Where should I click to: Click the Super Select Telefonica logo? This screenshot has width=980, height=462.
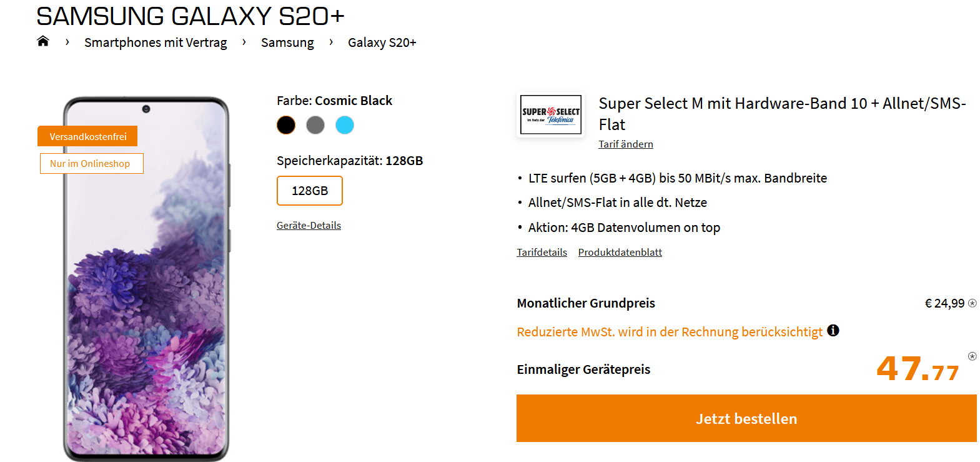coord(551,114)
